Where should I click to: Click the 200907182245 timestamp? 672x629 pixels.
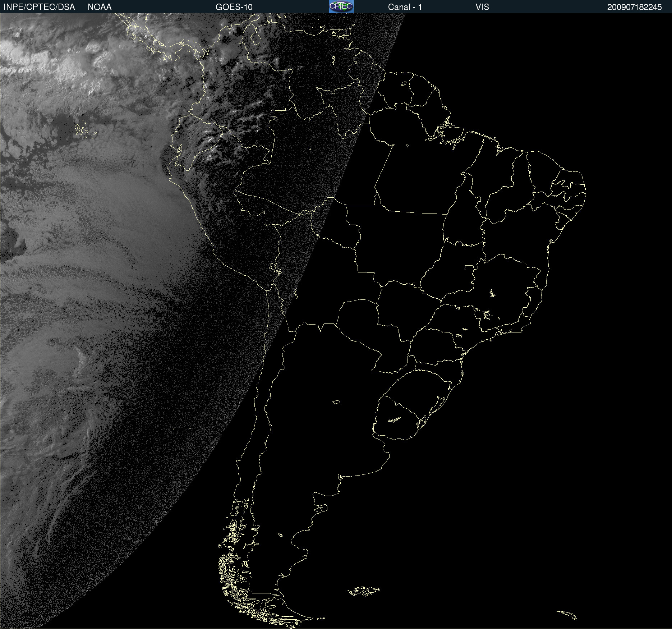(x=634, y=7)
